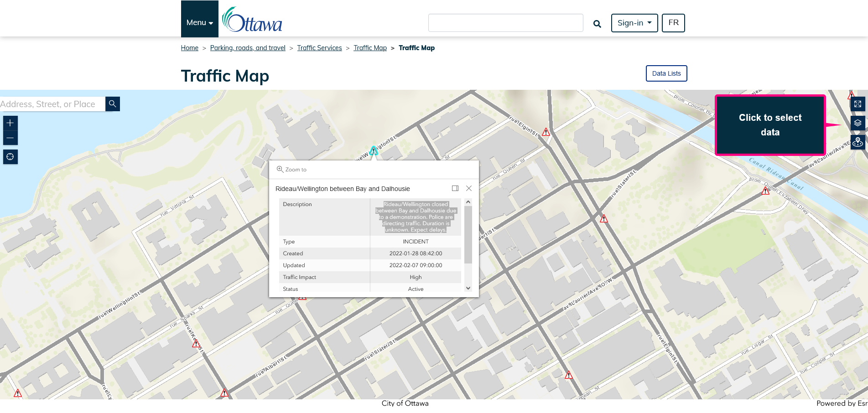Open the map layers list
This screenshot has width=868, height=413.
click(858, 123)
